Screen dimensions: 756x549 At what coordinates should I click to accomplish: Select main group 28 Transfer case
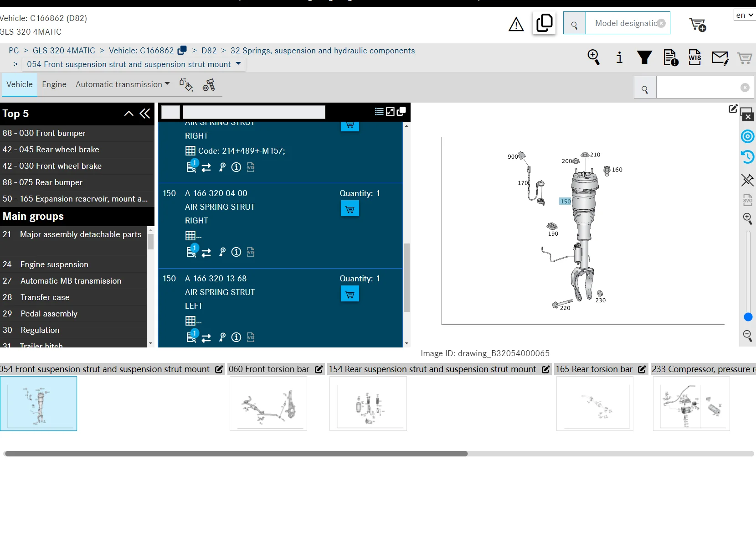[x=73, y=297]
